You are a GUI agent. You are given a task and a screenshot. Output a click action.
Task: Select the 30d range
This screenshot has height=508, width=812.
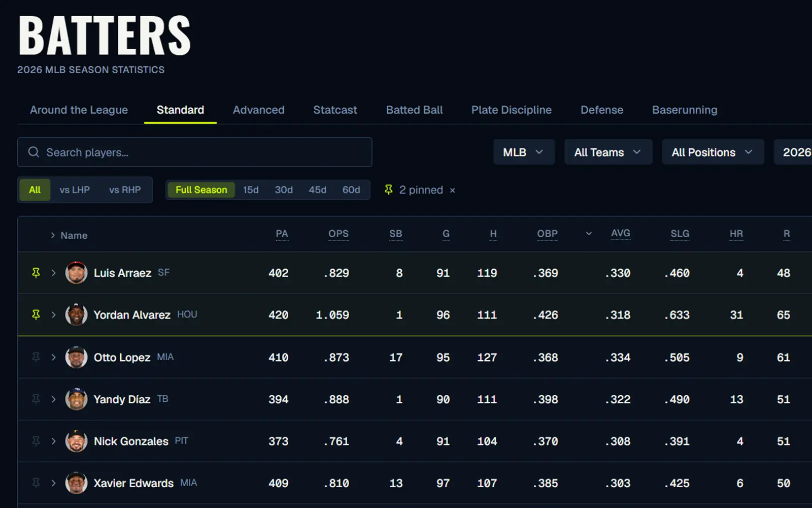tap(284, 190)
